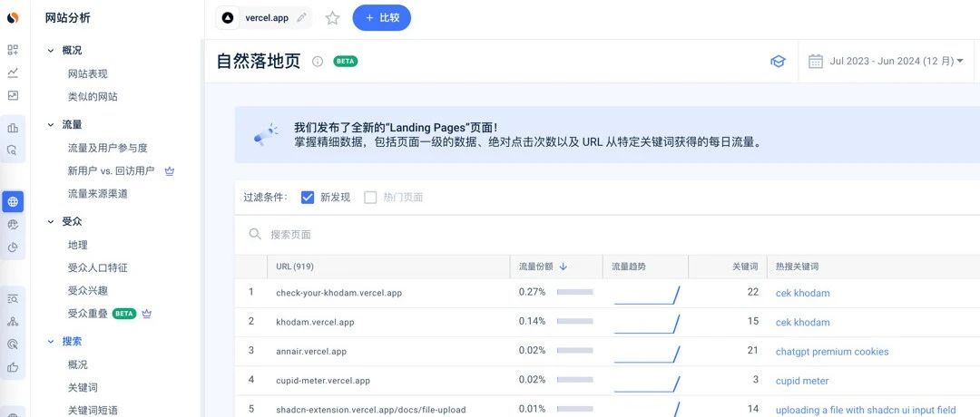Toggle the 热门页面 checkbox
This screenshot has width=980, height=417.
coord(370,198)
